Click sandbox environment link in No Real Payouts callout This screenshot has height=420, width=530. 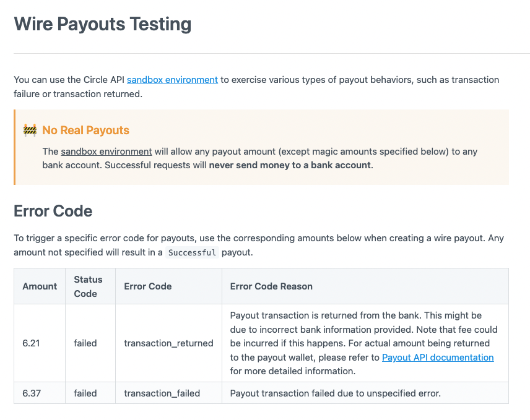click(x=106, y=152)
